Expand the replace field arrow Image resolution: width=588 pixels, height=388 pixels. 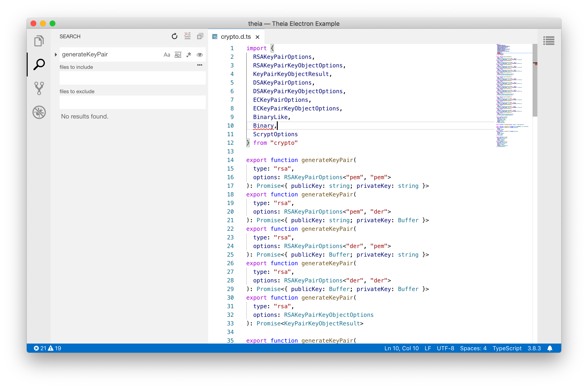[56, 54]
